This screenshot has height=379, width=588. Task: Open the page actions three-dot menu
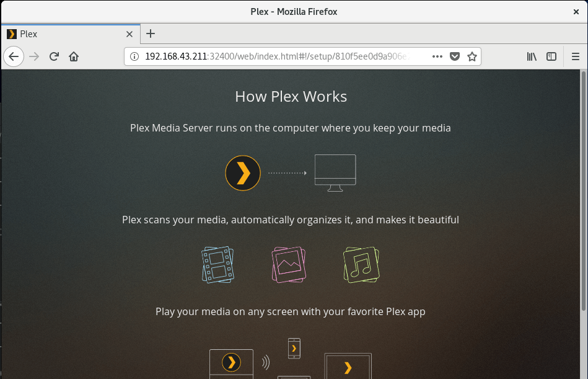click(x=437, y=56)
